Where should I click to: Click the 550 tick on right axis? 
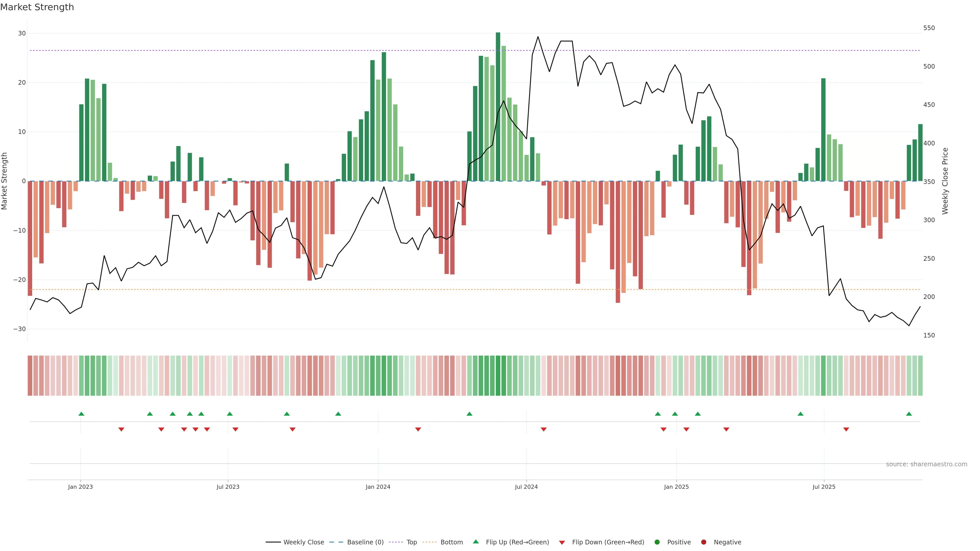(929, 28)
